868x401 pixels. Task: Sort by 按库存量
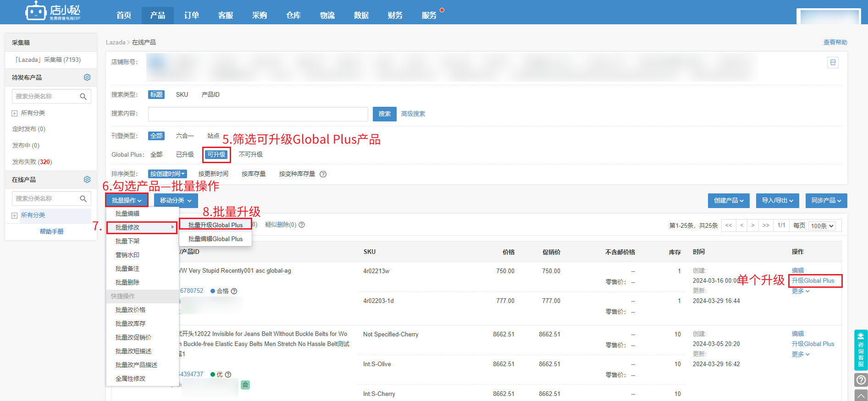tap(254, 174)
